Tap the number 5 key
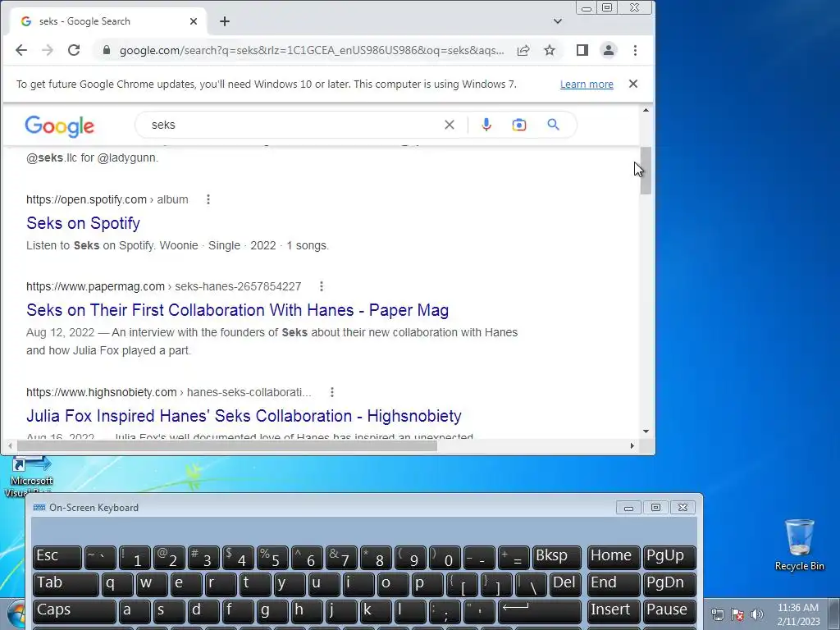Viewport: 840px width, 630px height. coord(272,557)
